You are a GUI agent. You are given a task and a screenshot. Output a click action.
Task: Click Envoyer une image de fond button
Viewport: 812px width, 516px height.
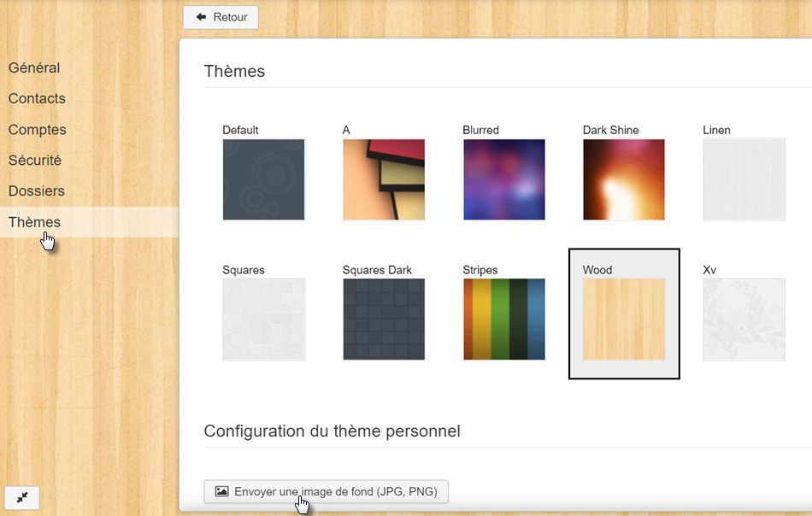tap(326, 492)
